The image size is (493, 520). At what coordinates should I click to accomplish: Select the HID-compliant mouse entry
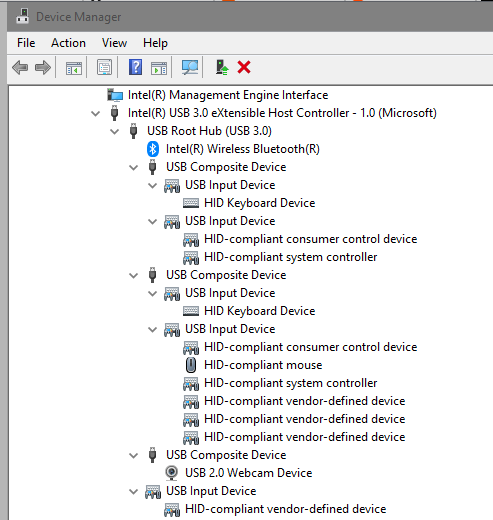[263, 365]
